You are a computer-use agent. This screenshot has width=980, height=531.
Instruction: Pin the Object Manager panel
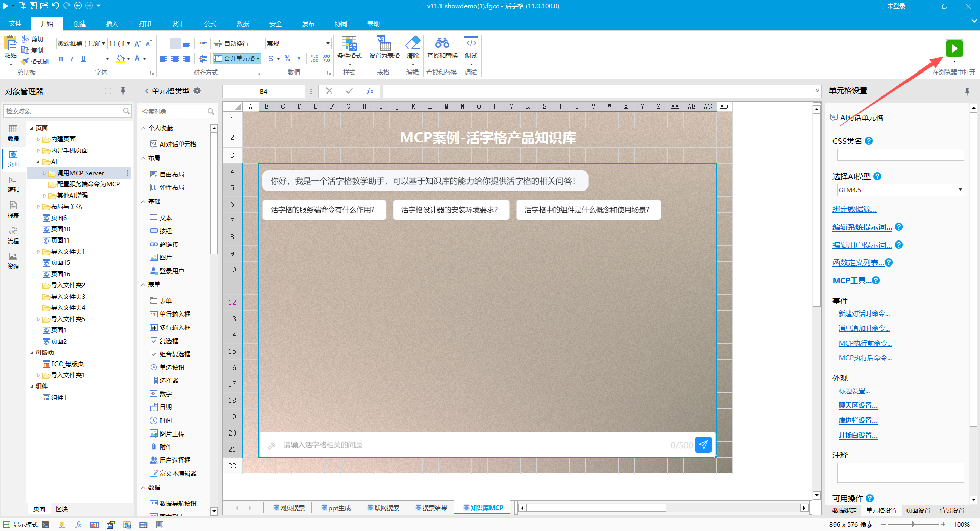coord(123,91)
